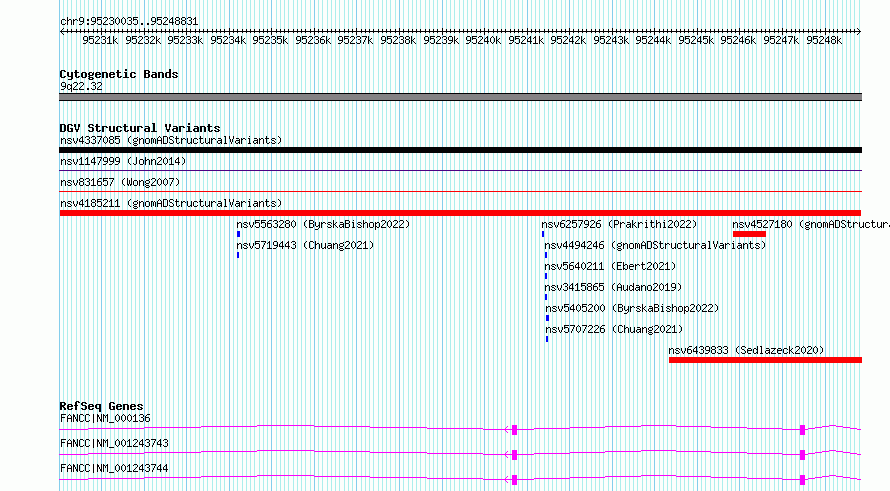
Task: Select the blue marker under nsv3415865
Action: point(546,297)
